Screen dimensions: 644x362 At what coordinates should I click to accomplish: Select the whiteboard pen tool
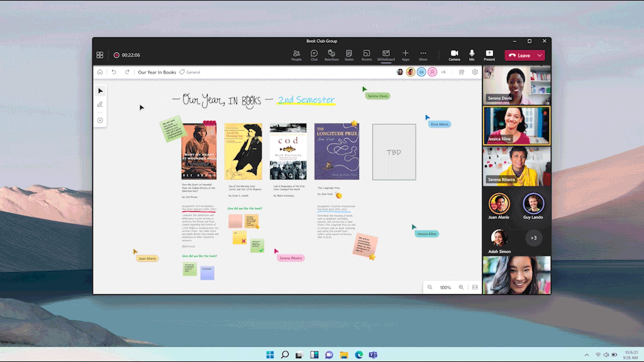click(x=100, y=105)
